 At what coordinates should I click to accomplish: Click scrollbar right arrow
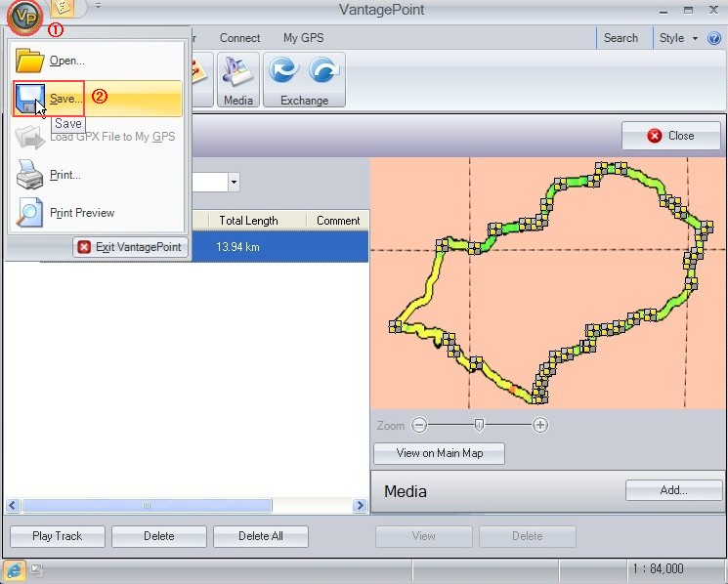360,506
